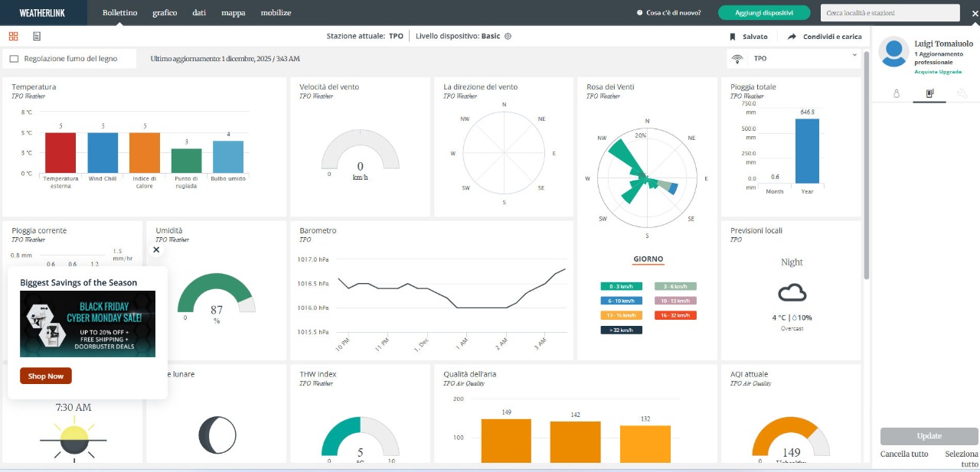Image resolution: width=980 pixels, height=472 pixels.
Task: Click the location and station search field
Action: click(x=890, y=13)
